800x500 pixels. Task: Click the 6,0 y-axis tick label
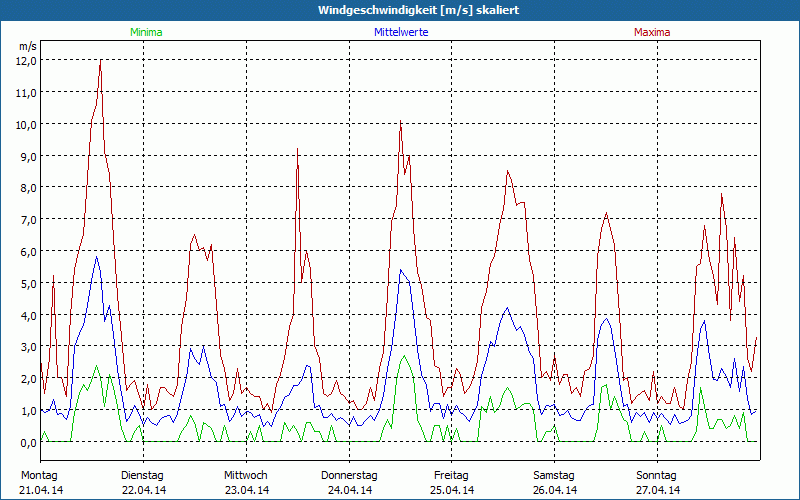click(x=26, y=251)
